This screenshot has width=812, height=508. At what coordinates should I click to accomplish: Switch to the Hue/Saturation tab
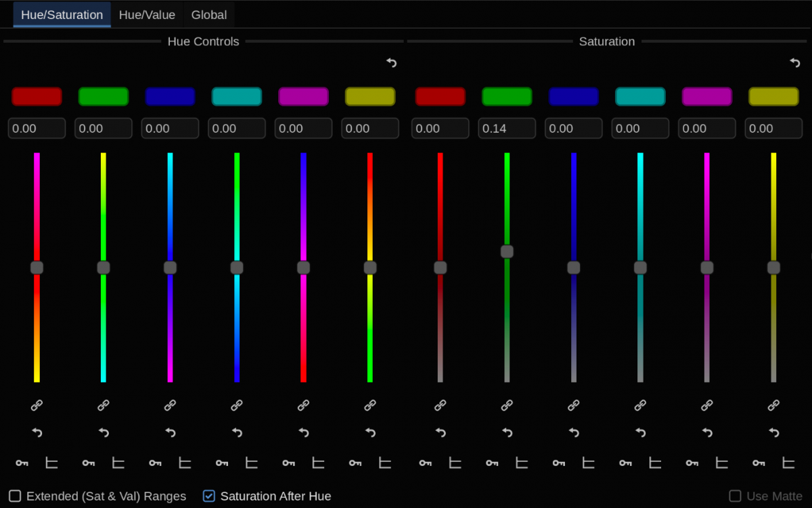62,15
